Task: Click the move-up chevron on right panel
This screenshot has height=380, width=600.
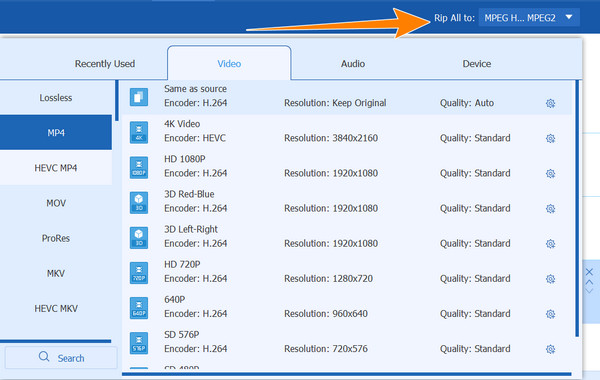Action: click(589, 282)
